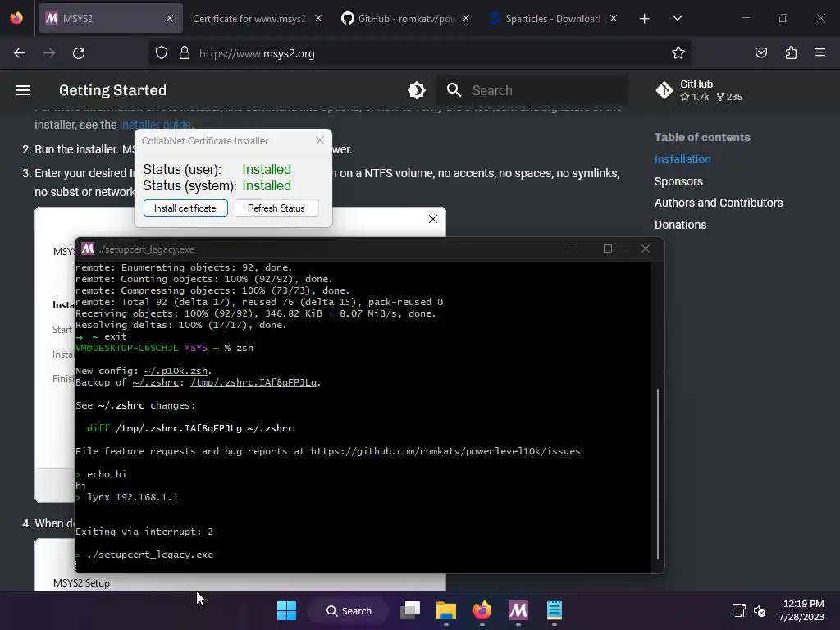The image size is (840, 630).
Task: Click the ~/.p10k.zsh path in terminal
Action: tap(176, 371)
